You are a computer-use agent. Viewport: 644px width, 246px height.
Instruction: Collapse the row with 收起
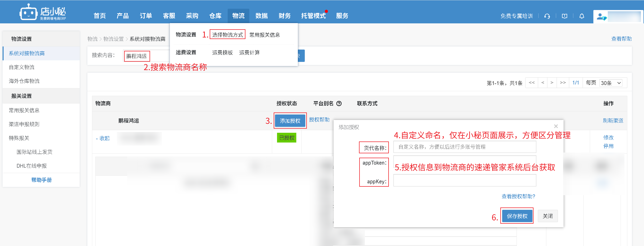[103, 138]
